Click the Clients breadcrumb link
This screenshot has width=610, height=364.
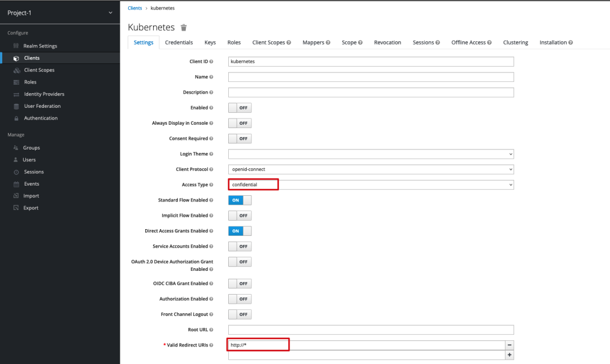tap(134, 8)
